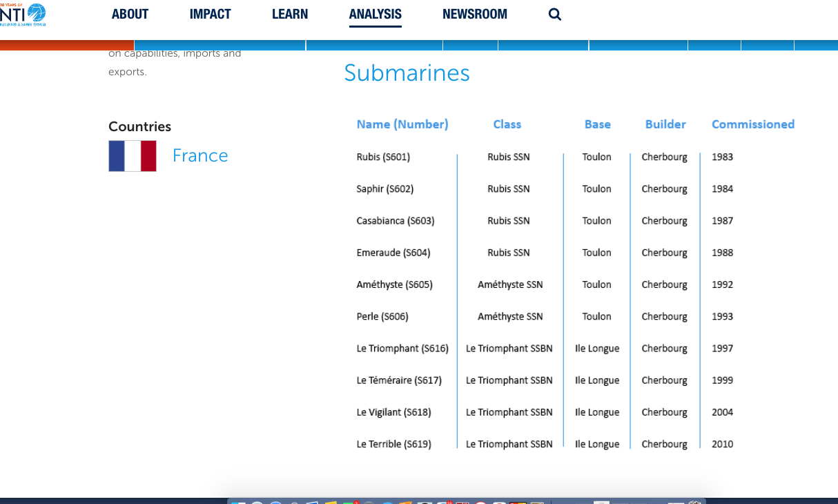This screenshot has width=838, height=504.
Task: Go to the NEWSROOM section
Action: pyautogui.click(x=475, y=14)
